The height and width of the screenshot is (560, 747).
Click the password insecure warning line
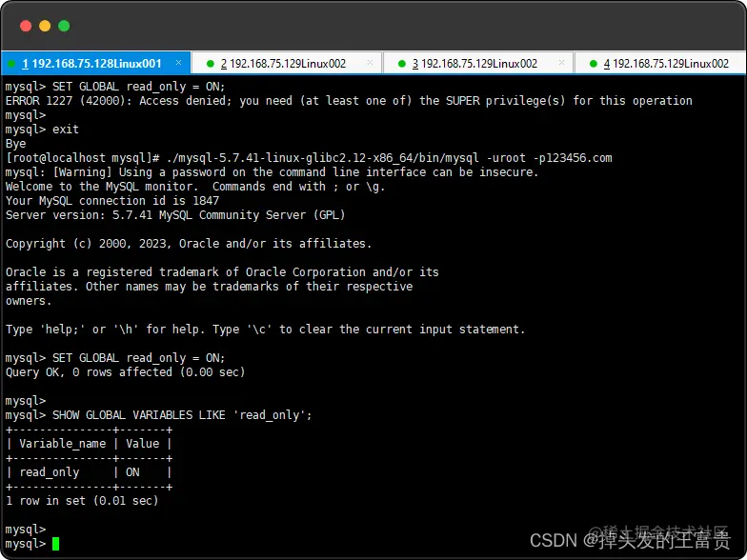pos(273,172)
